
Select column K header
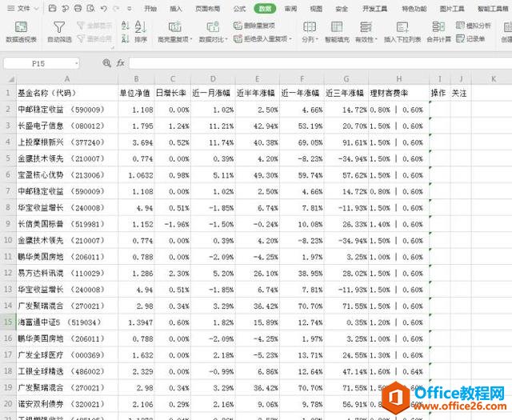coord(494,79)
